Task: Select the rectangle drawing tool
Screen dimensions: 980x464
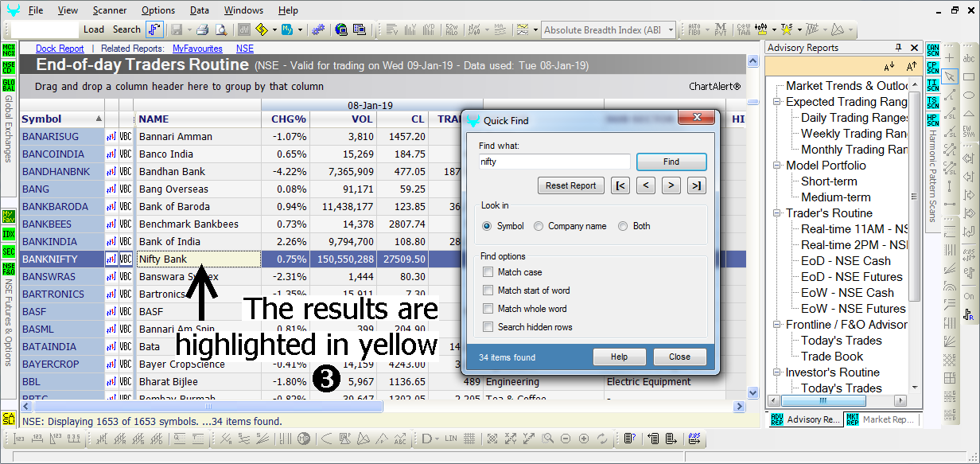Action: (x=969, y=77)
